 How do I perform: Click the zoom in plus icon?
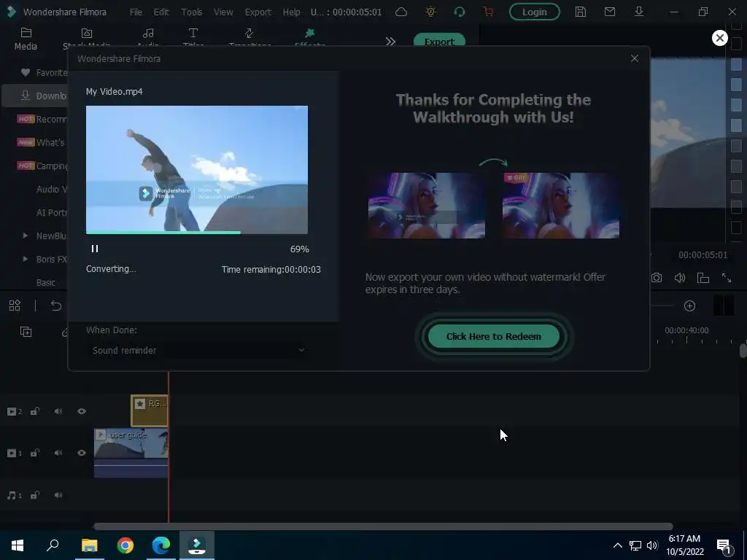tap(689, 306)
